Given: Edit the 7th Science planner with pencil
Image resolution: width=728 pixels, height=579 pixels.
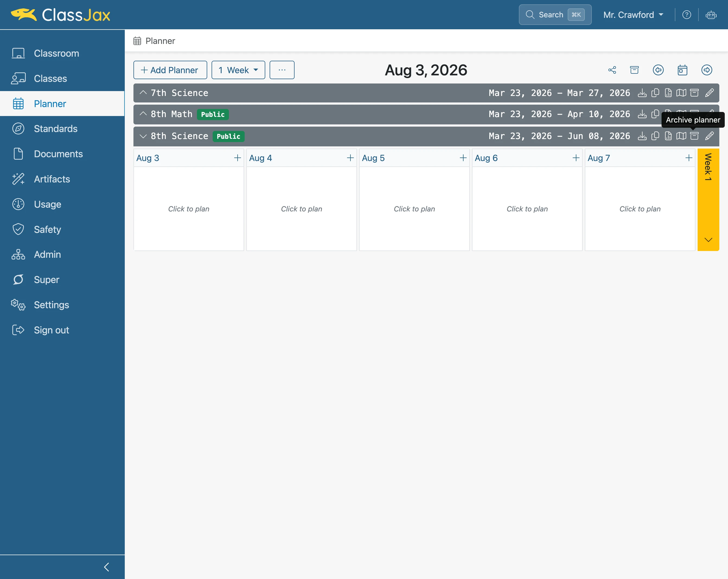Looking at the screenshot, I should pyautogui.click(x=710, y=93).
